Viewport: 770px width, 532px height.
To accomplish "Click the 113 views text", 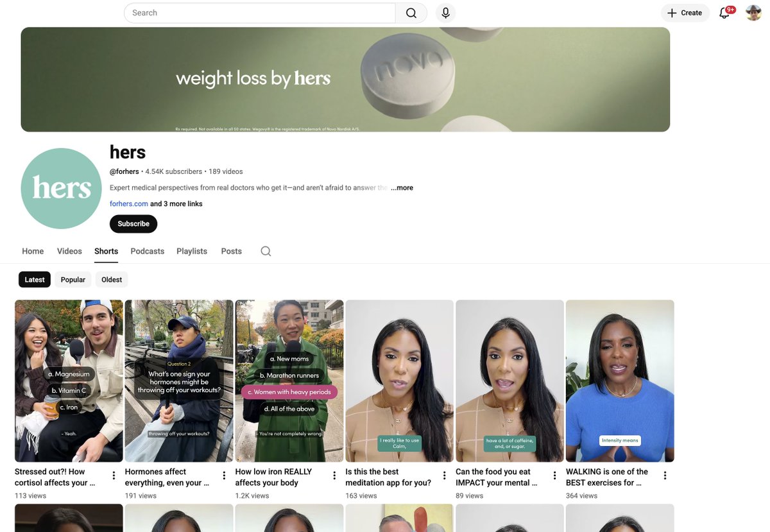I will coord(31,496).
